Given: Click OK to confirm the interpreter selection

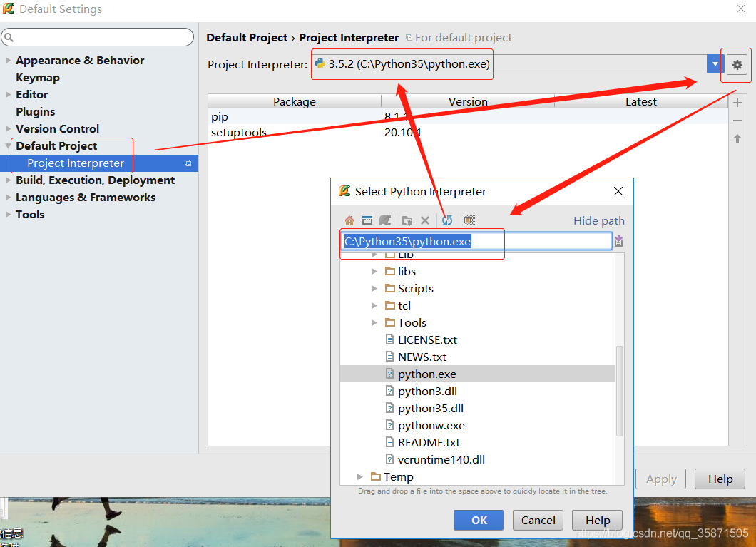Looking at the screenshot, I should [479, 520].
